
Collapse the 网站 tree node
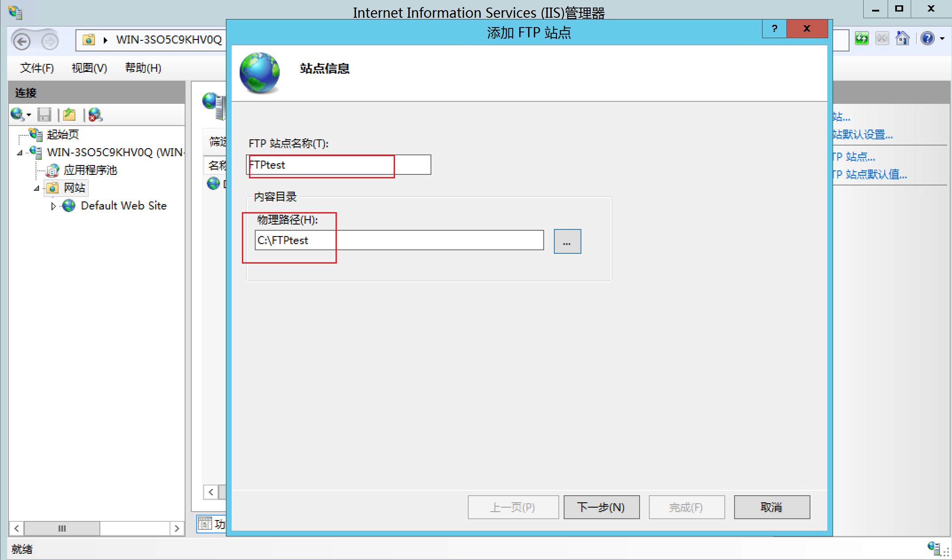[x=36, y=189]
